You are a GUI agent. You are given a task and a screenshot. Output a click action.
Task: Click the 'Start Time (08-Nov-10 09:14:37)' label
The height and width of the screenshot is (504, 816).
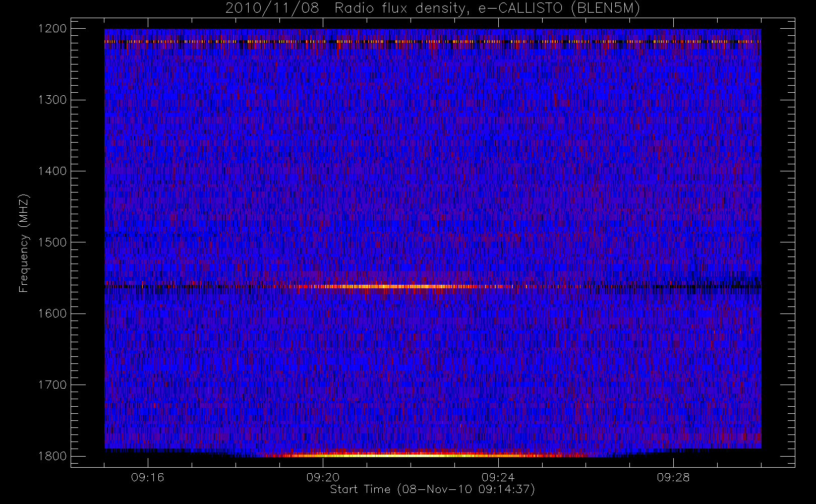click(x=432, y=489)
